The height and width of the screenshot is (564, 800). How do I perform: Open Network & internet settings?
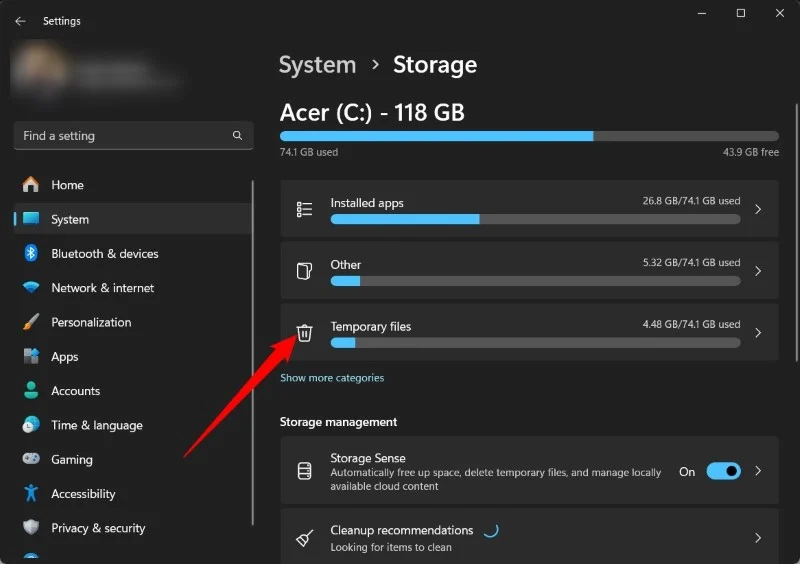(102, 288)
